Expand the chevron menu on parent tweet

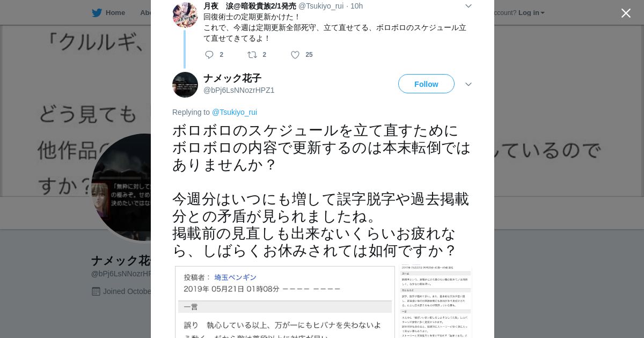pyautogui.click(x=468, y=6)
